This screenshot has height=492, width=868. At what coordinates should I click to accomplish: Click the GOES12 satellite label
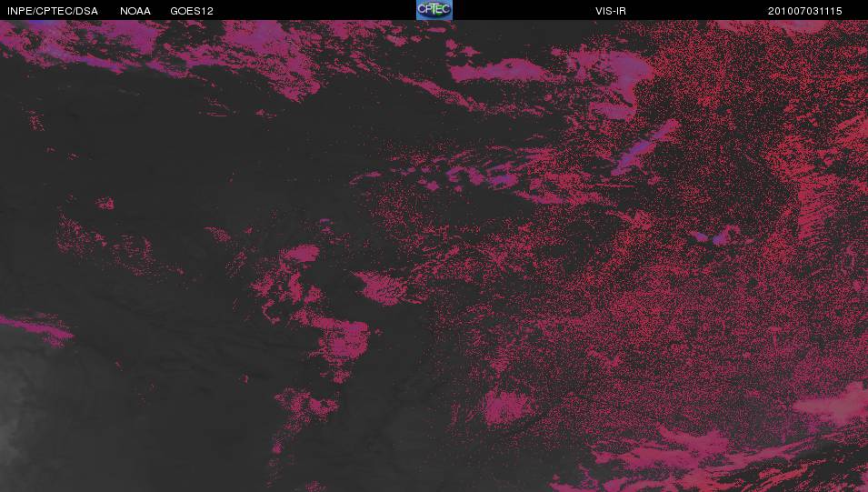pyautogui.click(x=192, y=11)
